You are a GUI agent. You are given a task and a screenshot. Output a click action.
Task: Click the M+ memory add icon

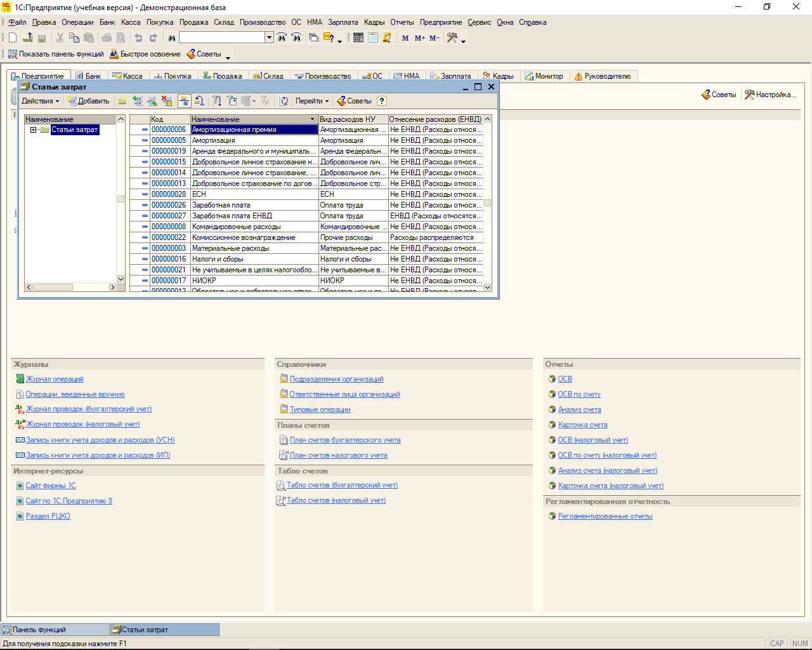(x=420, y=38)
